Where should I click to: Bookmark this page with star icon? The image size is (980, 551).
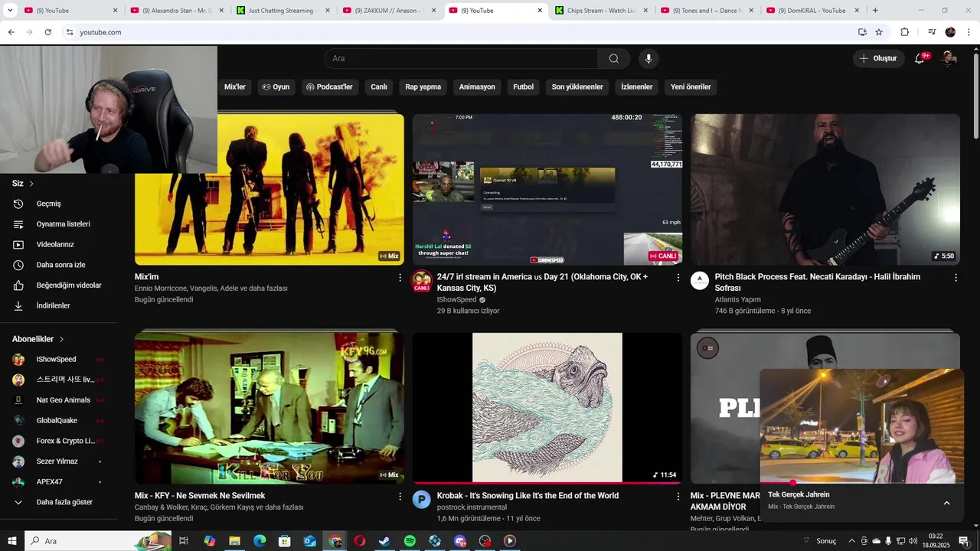click(879, 32)
